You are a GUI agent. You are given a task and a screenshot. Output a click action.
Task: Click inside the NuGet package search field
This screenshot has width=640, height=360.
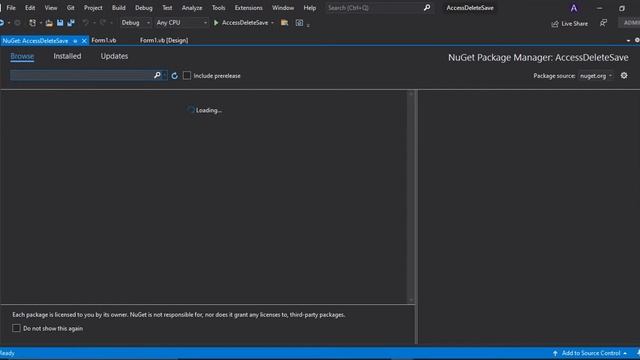click(x=82, y=76)
